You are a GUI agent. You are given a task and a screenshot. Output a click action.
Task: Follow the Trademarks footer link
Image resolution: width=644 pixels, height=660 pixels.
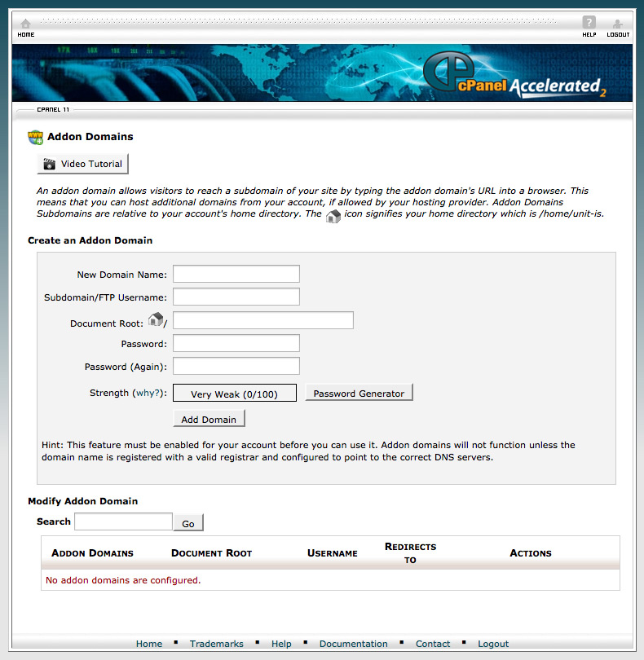[x=216, y=644]
